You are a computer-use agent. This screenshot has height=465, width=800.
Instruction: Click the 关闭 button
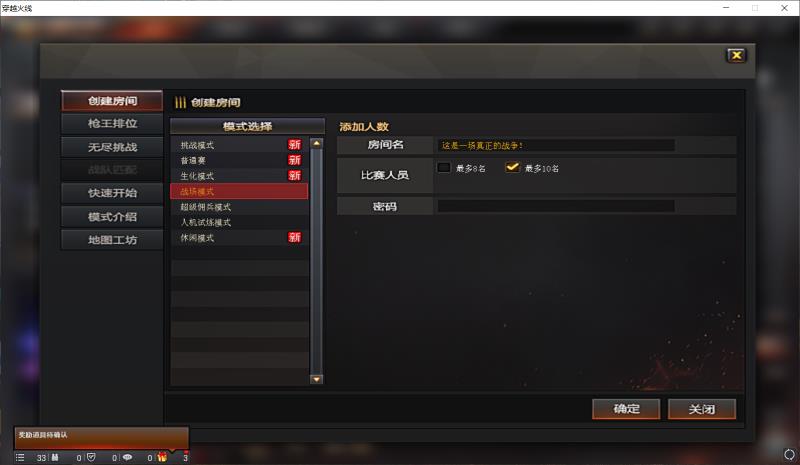702,409
